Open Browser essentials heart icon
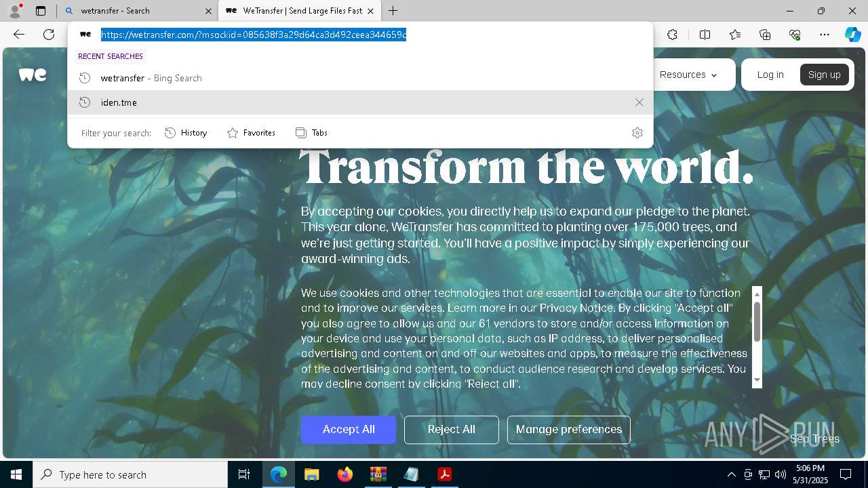 (x=795, y=35)
